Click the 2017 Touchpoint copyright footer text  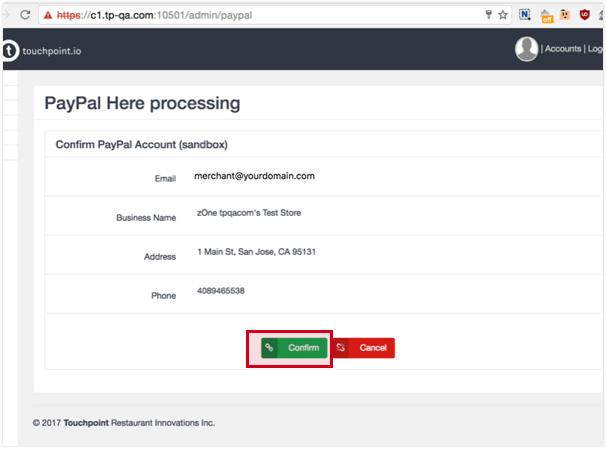(124, 423)
